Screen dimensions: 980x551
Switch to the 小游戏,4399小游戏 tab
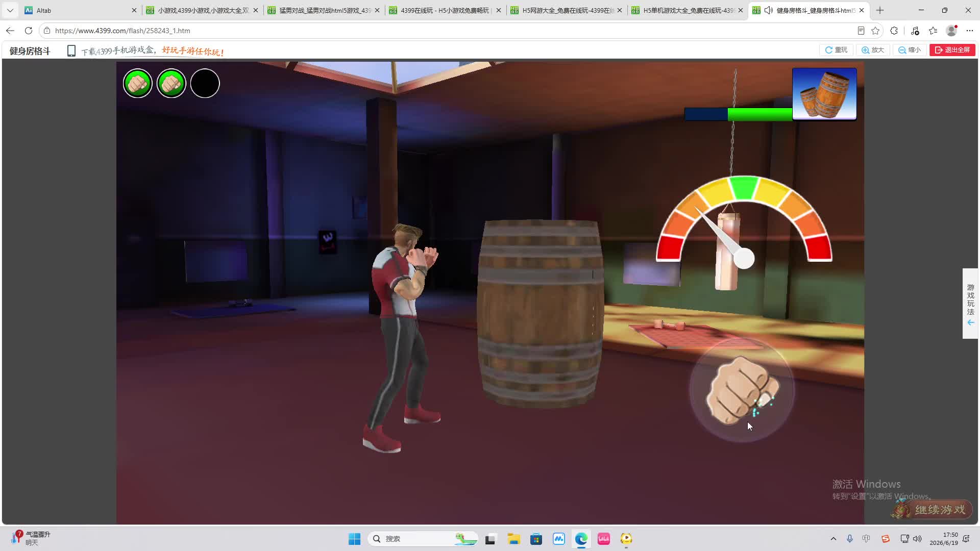[x=202, y=10]
